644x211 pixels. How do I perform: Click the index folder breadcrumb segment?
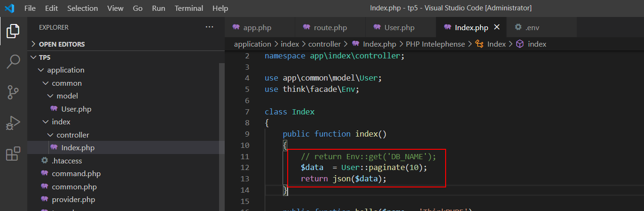[290, 44]
